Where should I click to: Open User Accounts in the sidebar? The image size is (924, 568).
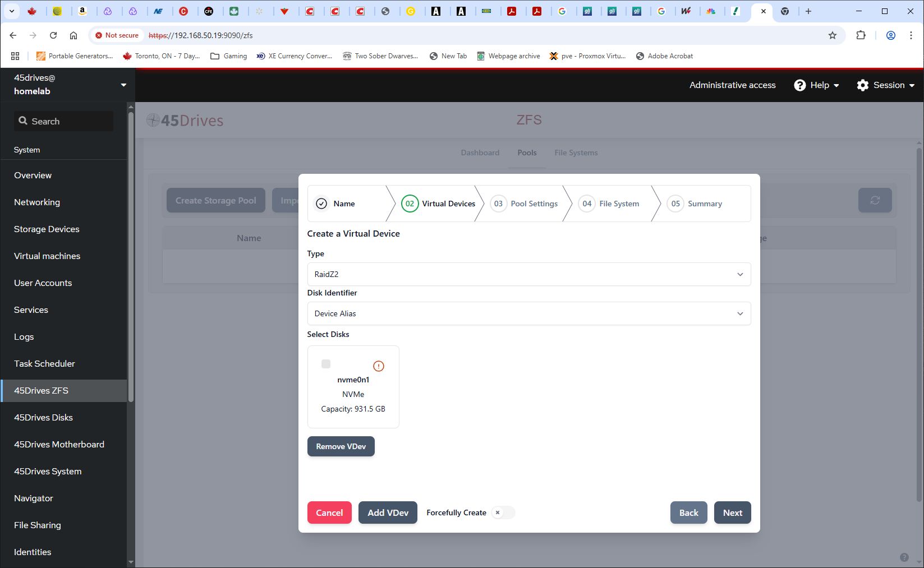63,283
